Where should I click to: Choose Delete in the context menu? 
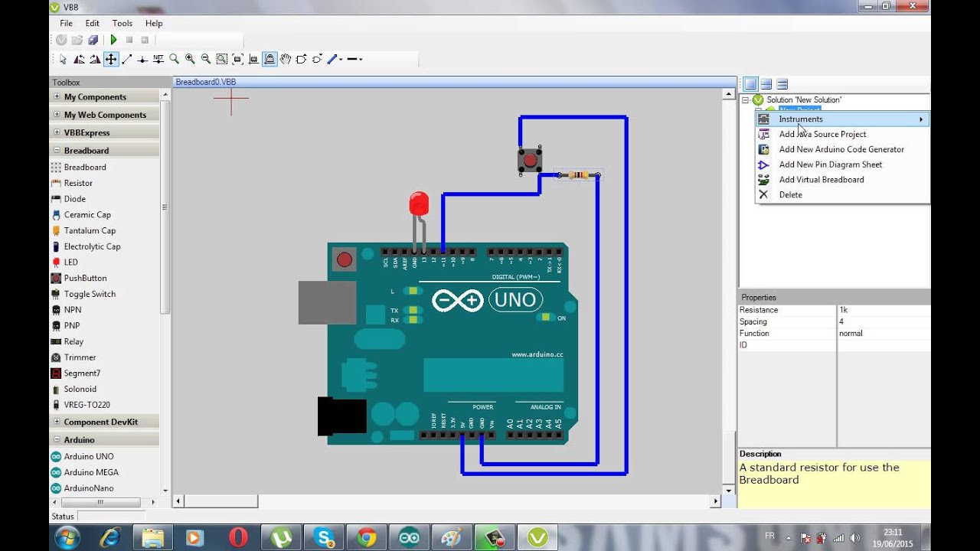click(x=842, y=195)
